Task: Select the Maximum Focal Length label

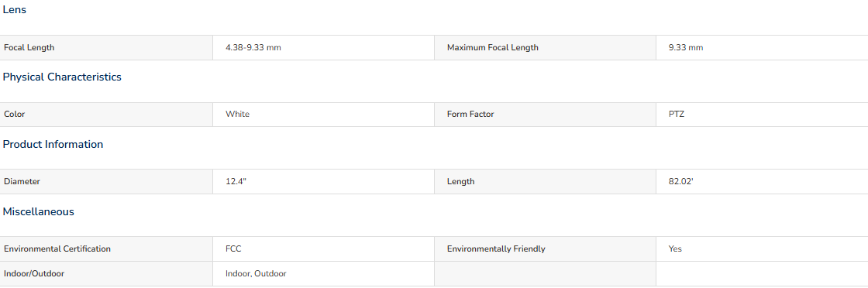Action: coord(493,47)
